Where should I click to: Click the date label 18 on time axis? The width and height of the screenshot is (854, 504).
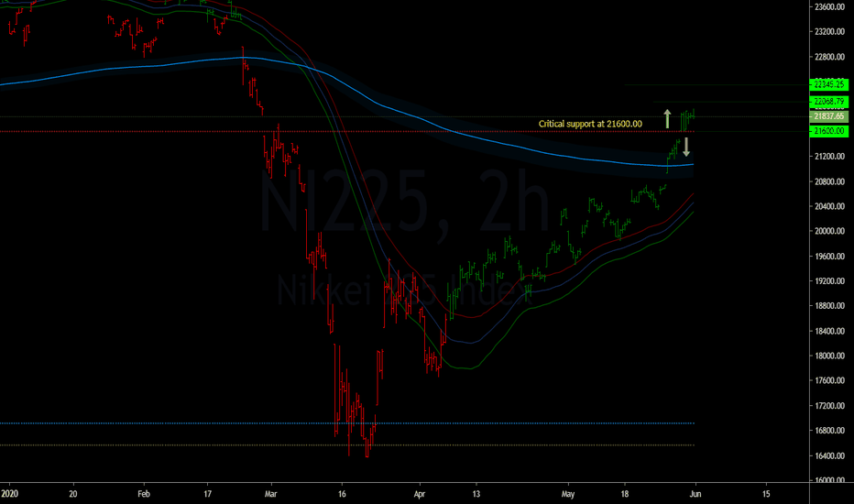pyautogui.click(x=624, y=494)
